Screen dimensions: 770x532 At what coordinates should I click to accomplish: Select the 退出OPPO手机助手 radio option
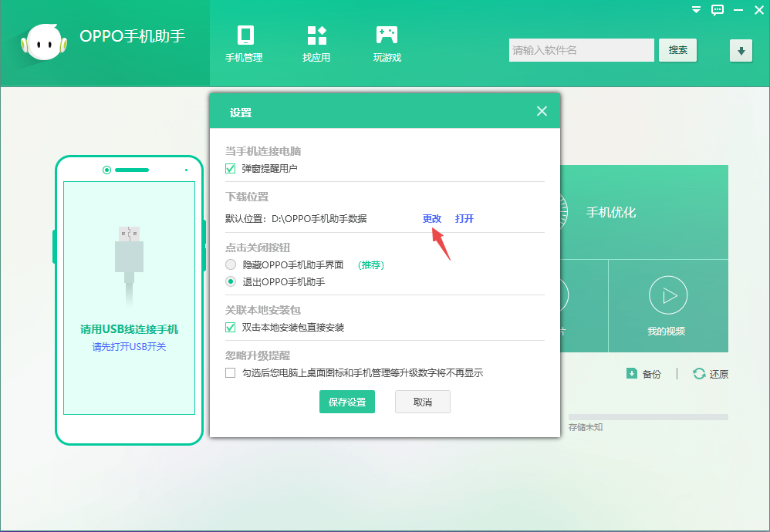(229, 281)
